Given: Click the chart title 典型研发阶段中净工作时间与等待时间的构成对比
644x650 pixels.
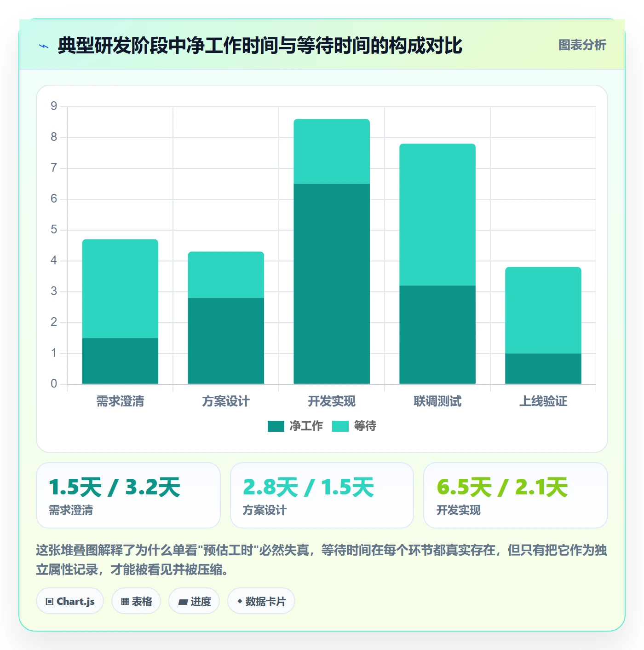Looking at the screenshot, I should [260, 46].
